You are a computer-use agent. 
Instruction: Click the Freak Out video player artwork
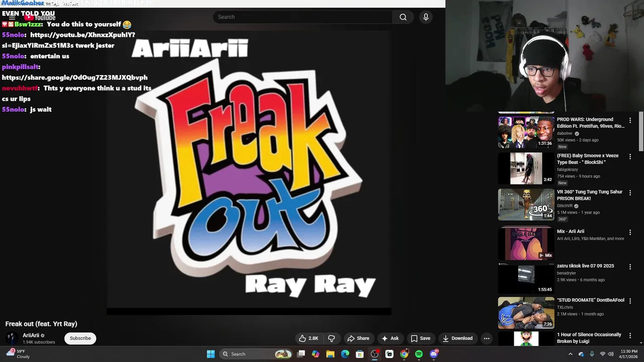point(249,170)
